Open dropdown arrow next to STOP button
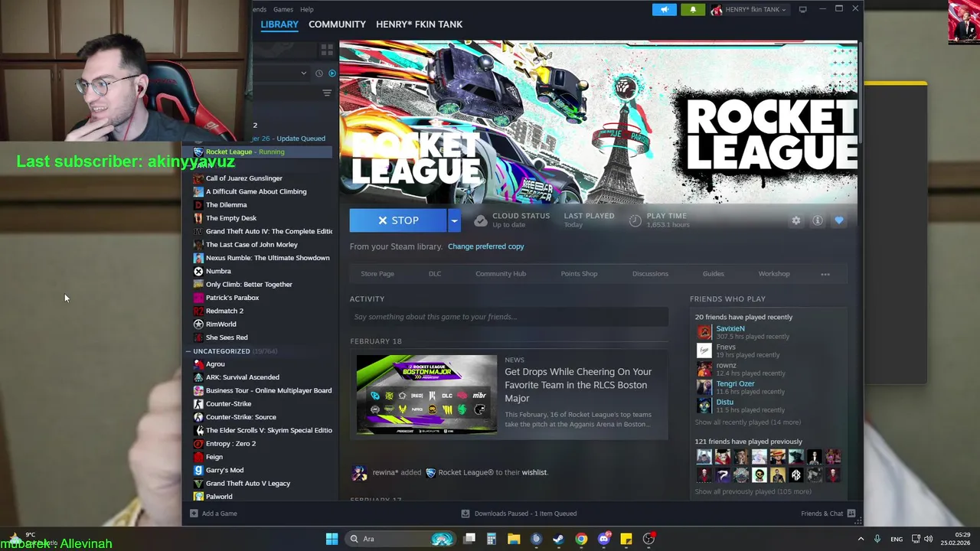980x551 pixels. pyautogui.click(x=454, y=220)
